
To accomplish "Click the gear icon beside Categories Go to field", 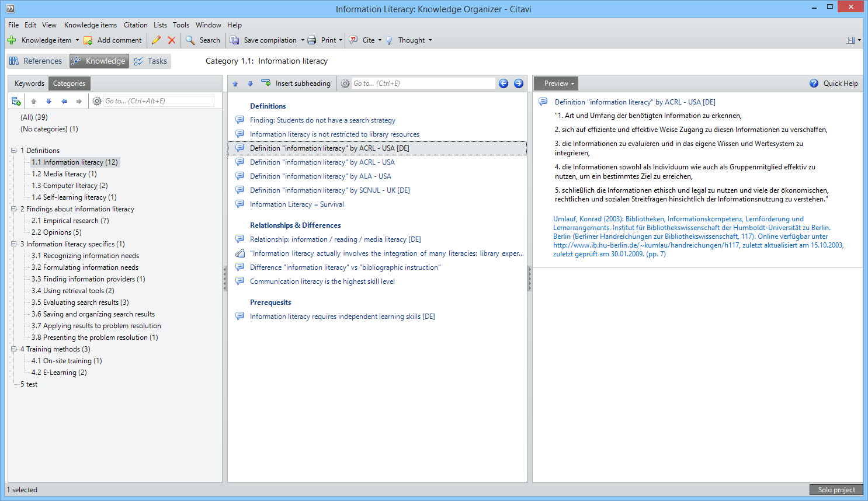I will coord(97,101).
